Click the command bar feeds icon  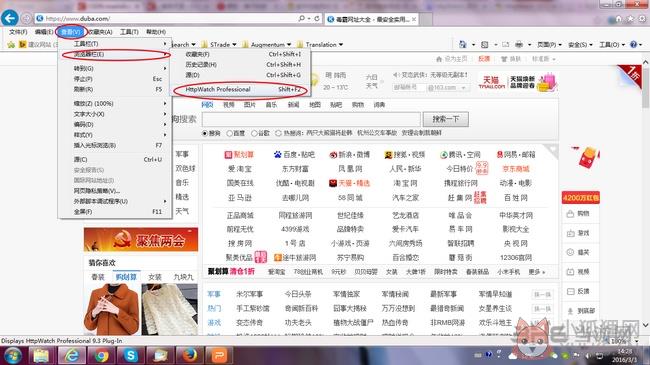(484, 44)
